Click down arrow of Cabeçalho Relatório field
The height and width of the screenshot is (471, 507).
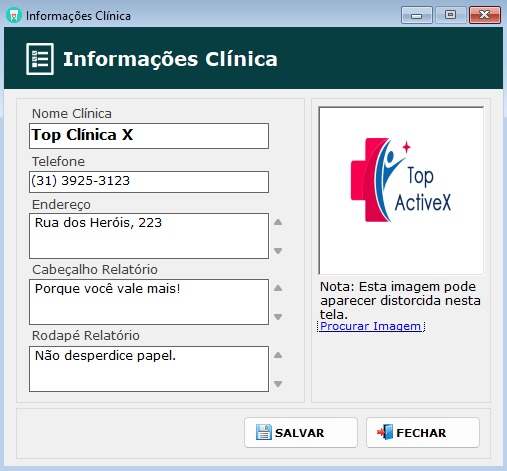(x=278, y=317)
